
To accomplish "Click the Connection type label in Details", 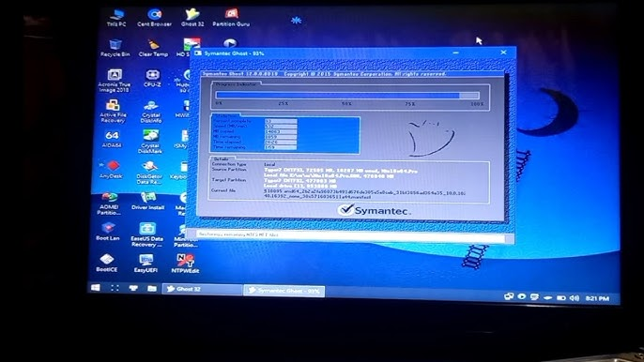I will 229,164.
